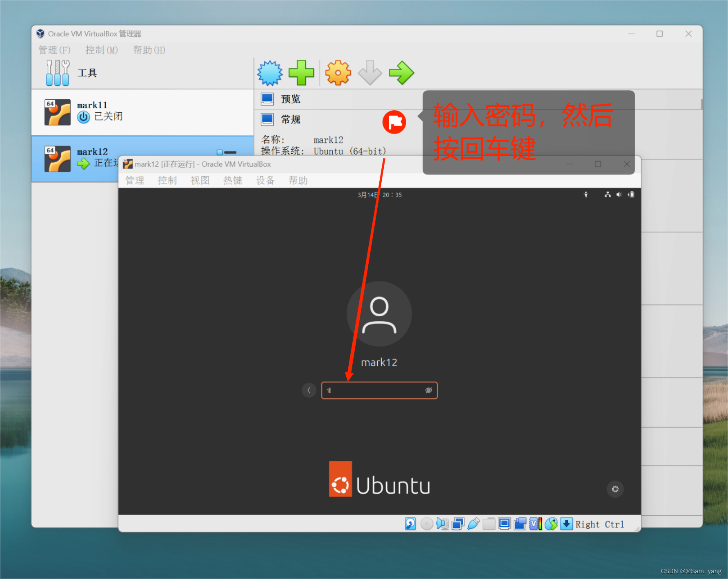
Task: Collapse the 常规 section header
Action: (x=290, y=120)
